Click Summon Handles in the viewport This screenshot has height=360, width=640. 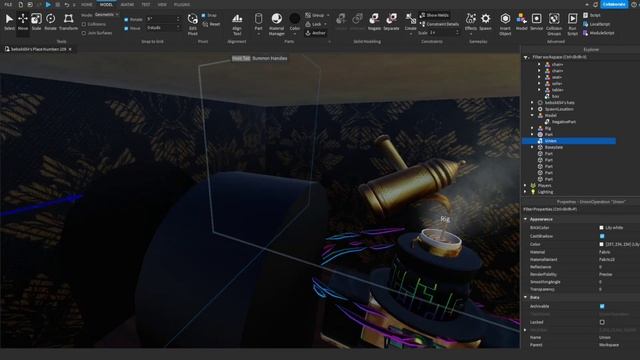[269, 58]
